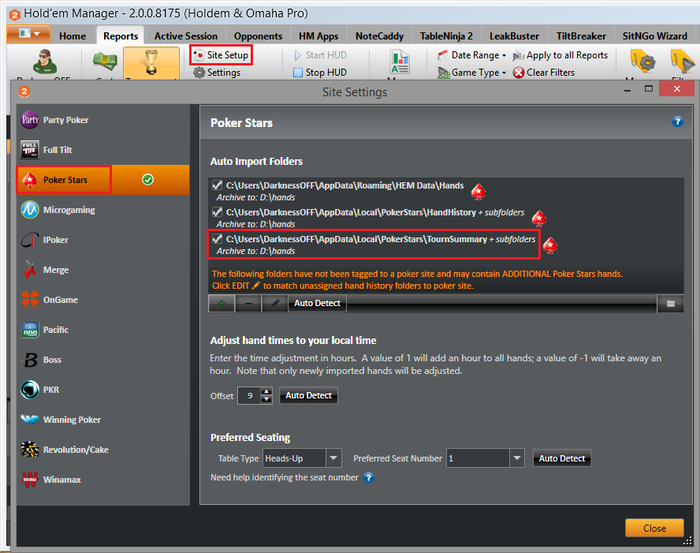This screenshot has height=553, width=700.
Task: Open the SitNGo Wizard tab
Action: (x=655, y=36)
